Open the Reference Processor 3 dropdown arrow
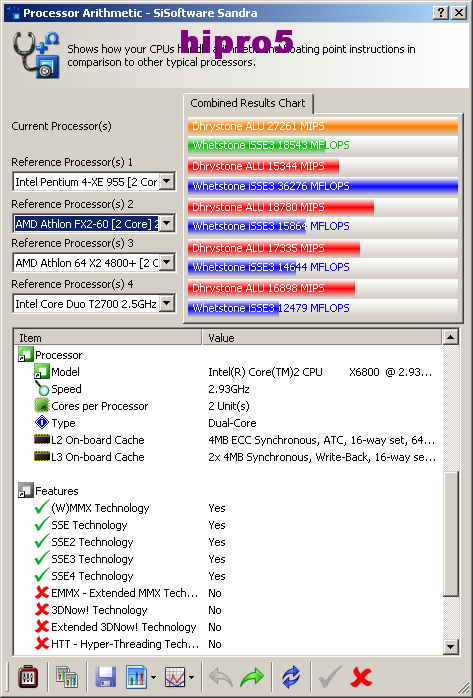Viewport: 473px width, 698px height. [x=166, y=263]
